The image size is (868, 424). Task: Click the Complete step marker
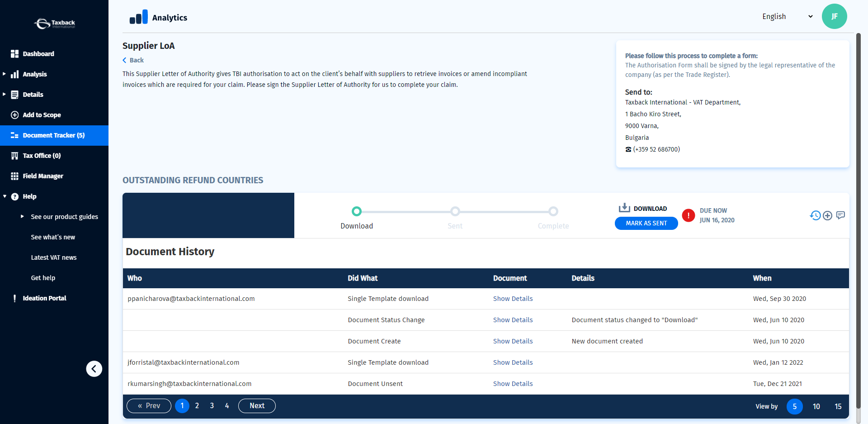553,211
